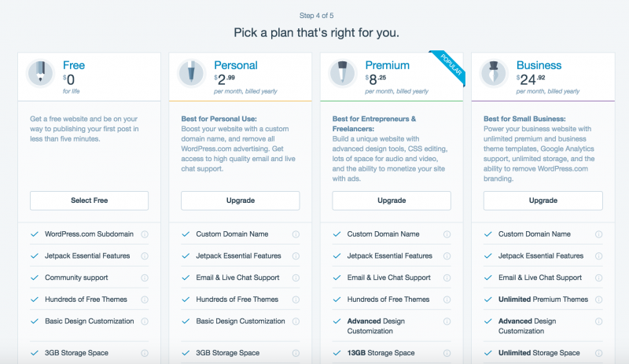Upgrade to the Personal plan
Image resolution: width=629 pixels, height=364 pixels.
240,200
